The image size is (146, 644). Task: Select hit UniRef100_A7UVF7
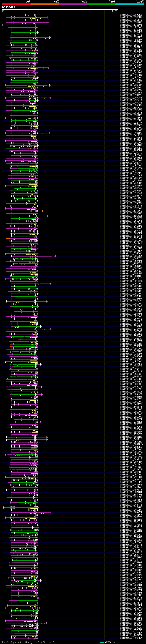tap(131, 32)
